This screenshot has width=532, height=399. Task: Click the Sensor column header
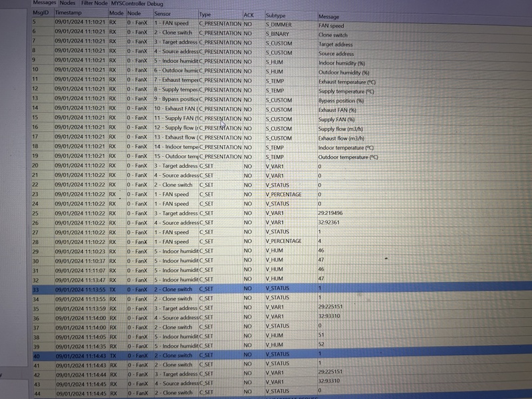[x=162, y=14]
